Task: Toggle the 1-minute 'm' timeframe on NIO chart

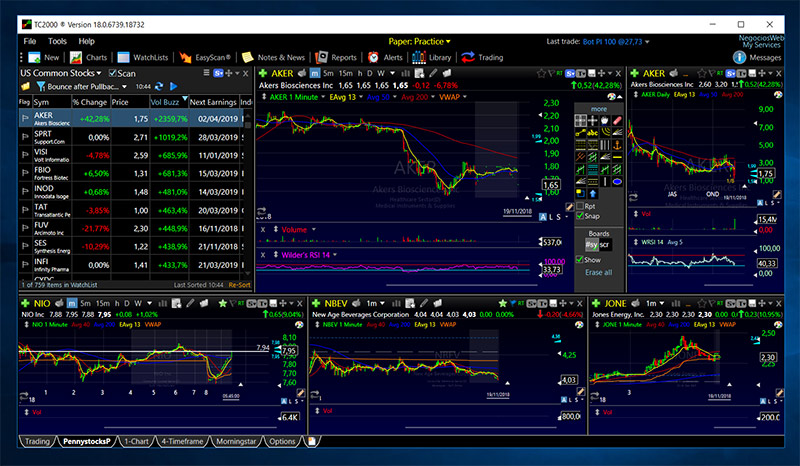Action: click(x=72, y=303)
